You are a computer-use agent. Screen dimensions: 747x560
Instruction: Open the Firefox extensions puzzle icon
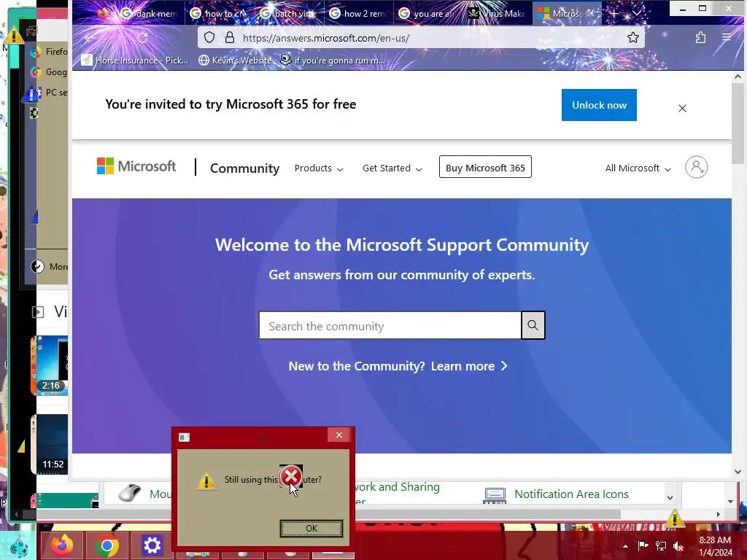(700, 38)
